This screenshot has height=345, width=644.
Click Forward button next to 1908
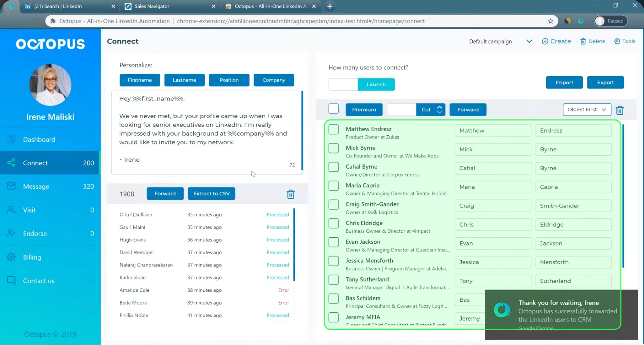click(x=165, y=193)
